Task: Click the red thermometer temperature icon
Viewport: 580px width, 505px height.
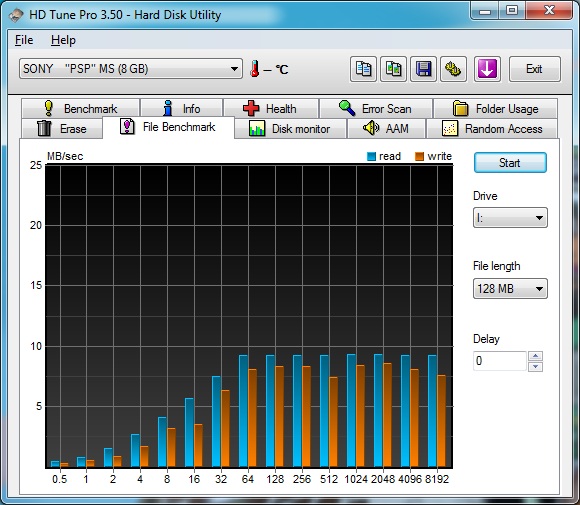Action: pyautogui.click(x=254, y=69)
